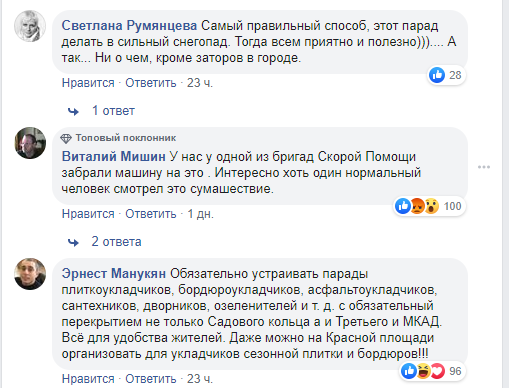Screen dimensions: 509x388
Task: Click the like reaction icon with 28 count
Action: 437,75
